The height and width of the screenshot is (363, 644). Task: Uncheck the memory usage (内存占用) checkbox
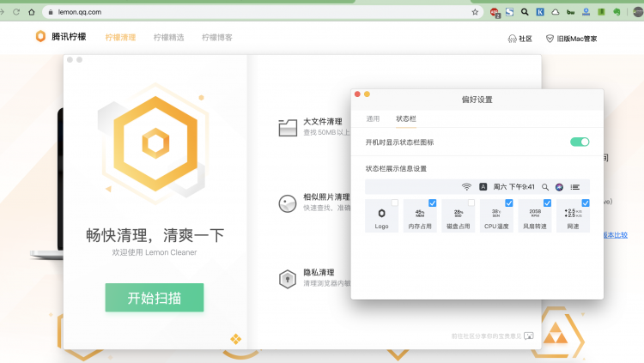(x=433, y=203)
